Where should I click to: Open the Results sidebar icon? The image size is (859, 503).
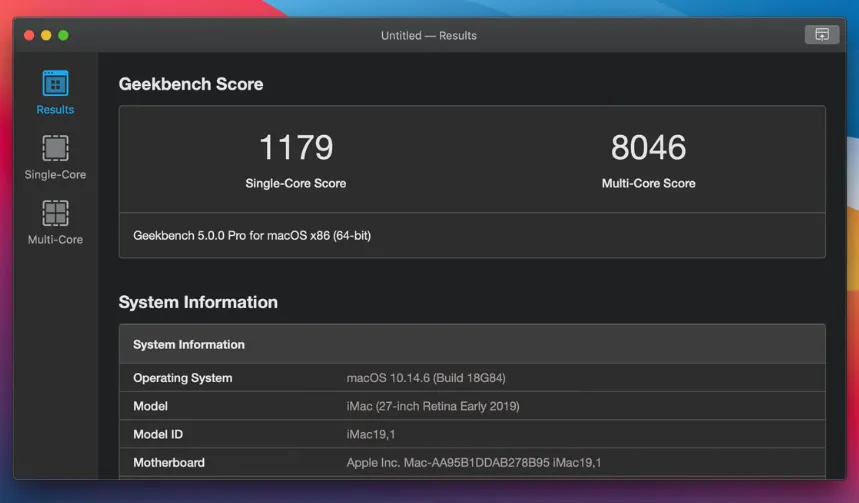pos(55,83)
